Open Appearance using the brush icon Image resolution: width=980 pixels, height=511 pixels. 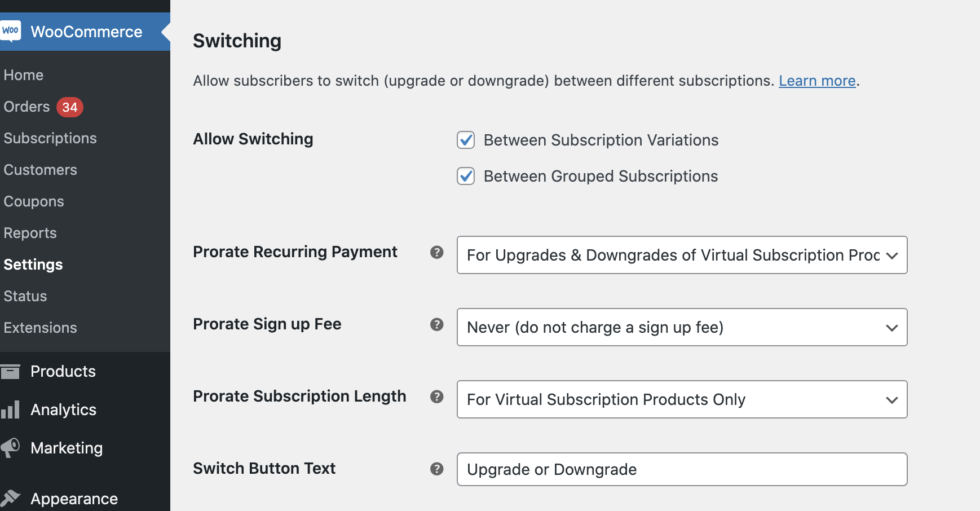(x=11, y=496)
